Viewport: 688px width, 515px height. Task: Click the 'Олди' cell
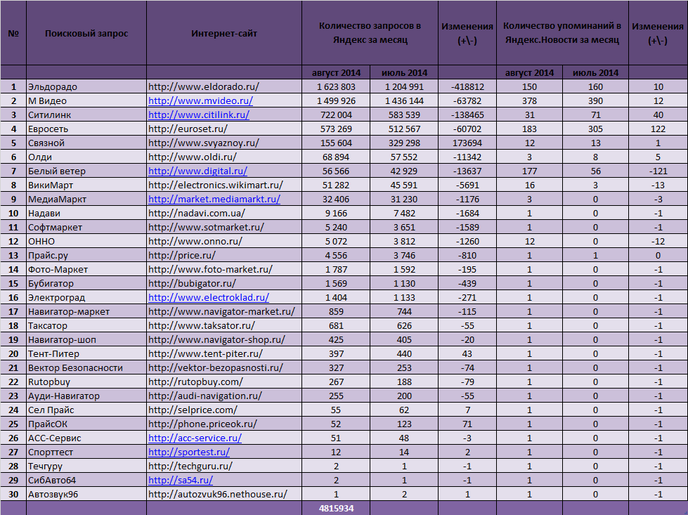86,157
